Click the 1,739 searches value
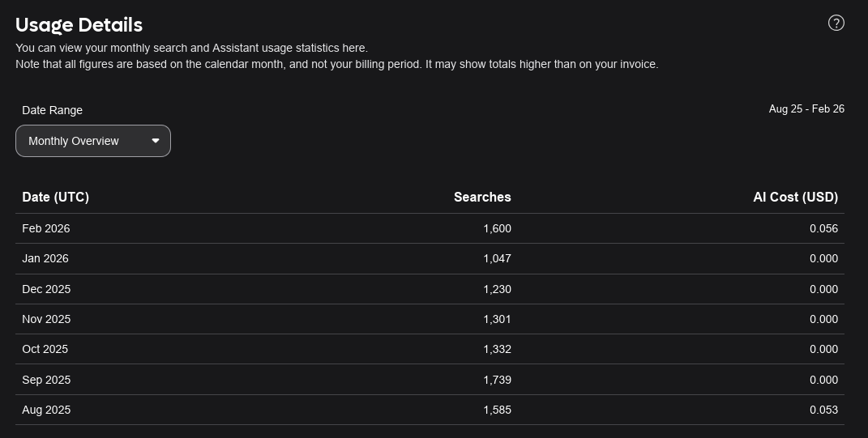 pos(497,380)
